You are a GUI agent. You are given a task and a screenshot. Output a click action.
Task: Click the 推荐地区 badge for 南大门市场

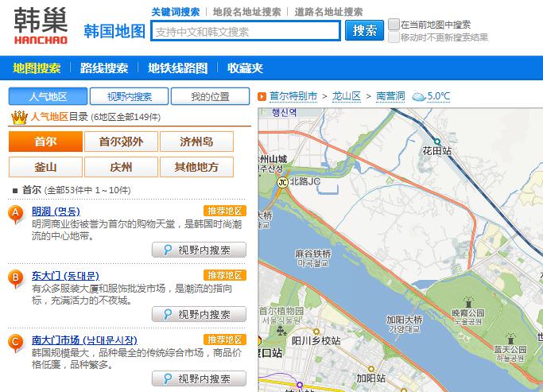coord(225,340)
